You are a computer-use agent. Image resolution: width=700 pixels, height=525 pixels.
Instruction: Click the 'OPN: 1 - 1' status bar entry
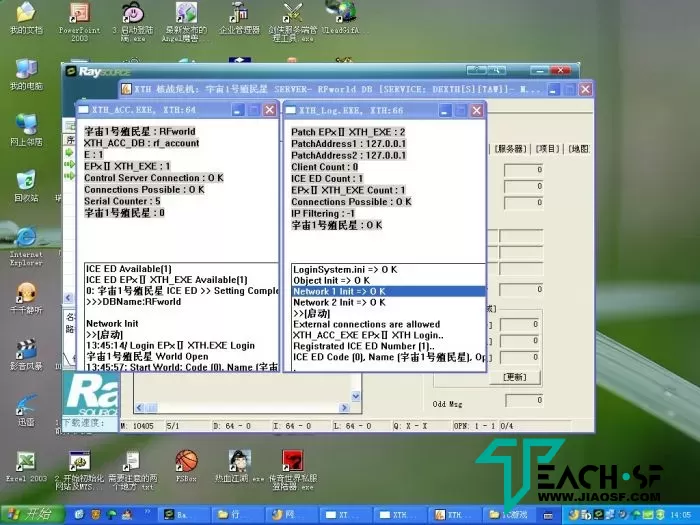(475, 426)
